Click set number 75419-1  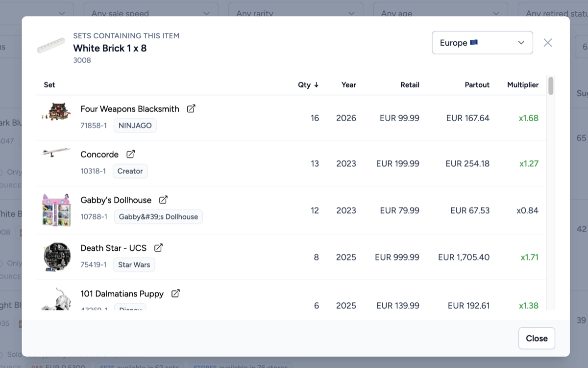[94, 265]
